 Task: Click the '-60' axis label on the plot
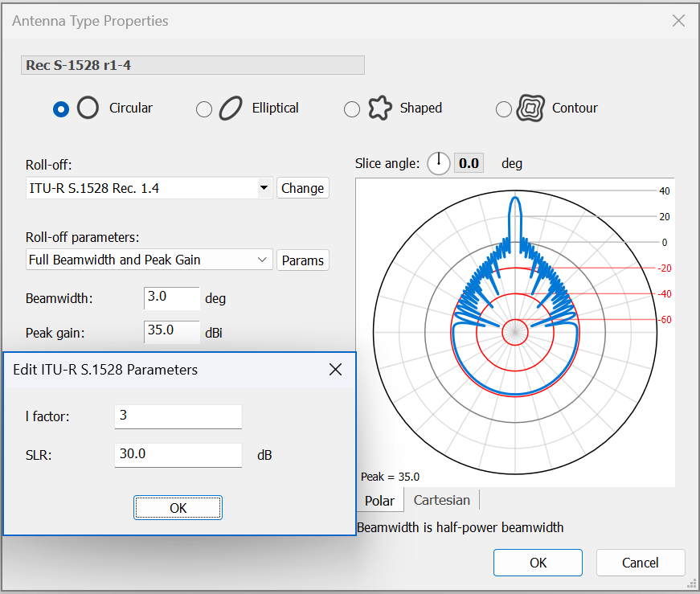click(665, 320)
